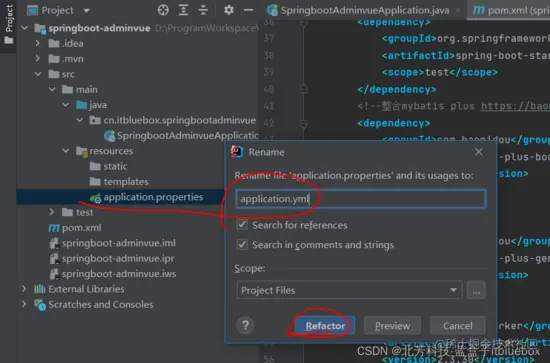Toggle Search for references checkbox

[242, 225]
